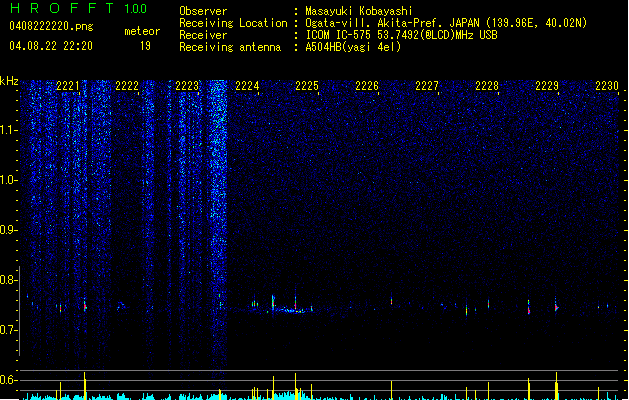Click the 2223 time marker
The image size is (629, 400).
[x=187, y=86]
